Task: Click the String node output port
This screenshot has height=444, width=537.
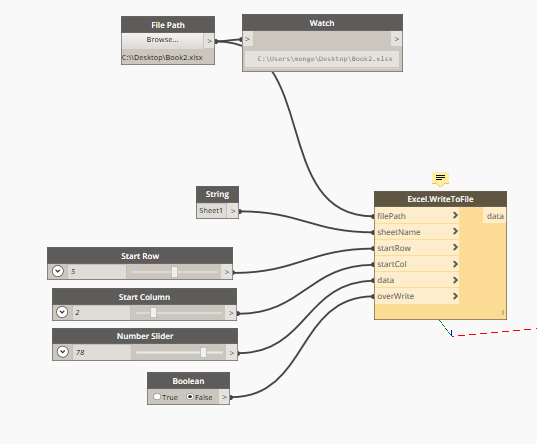Action: point(233,211)
